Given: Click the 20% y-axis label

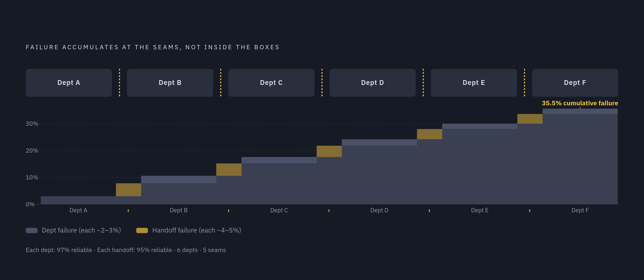Looking at the screenshot, I should point(32,150).
